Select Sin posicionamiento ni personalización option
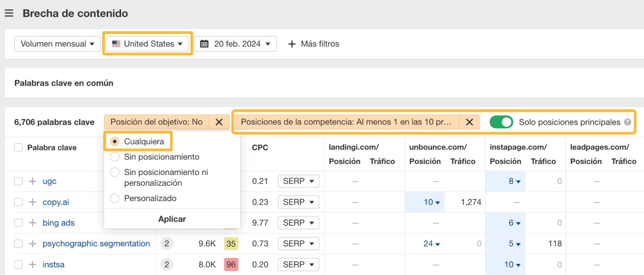The image size is (644, 275). click(115, 172)
